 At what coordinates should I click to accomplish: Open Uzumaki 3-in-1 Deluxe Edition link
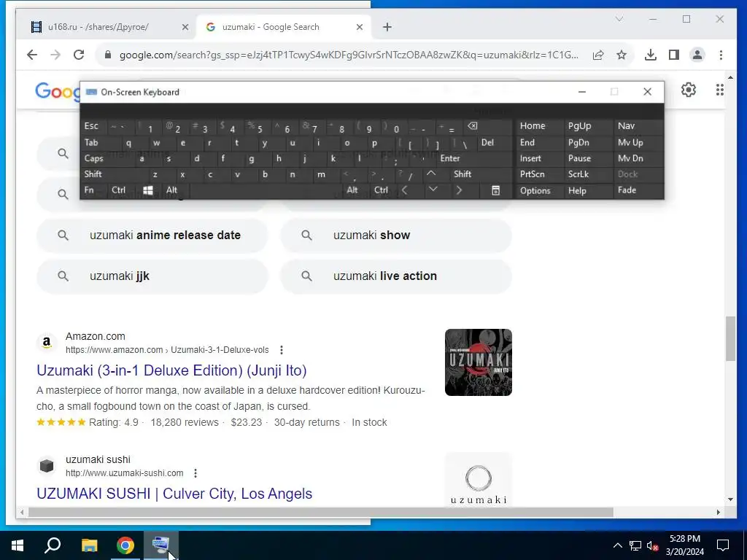click(171, 370)
